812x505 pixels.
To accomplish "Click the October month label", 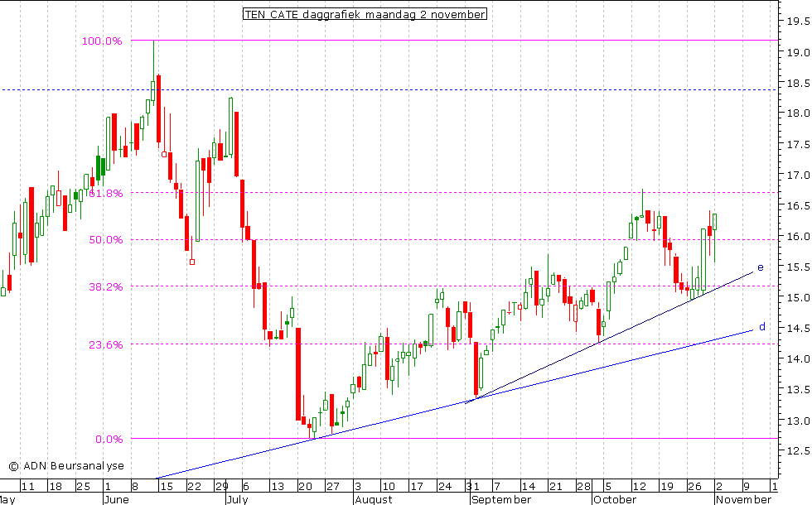I will [615, 500].
